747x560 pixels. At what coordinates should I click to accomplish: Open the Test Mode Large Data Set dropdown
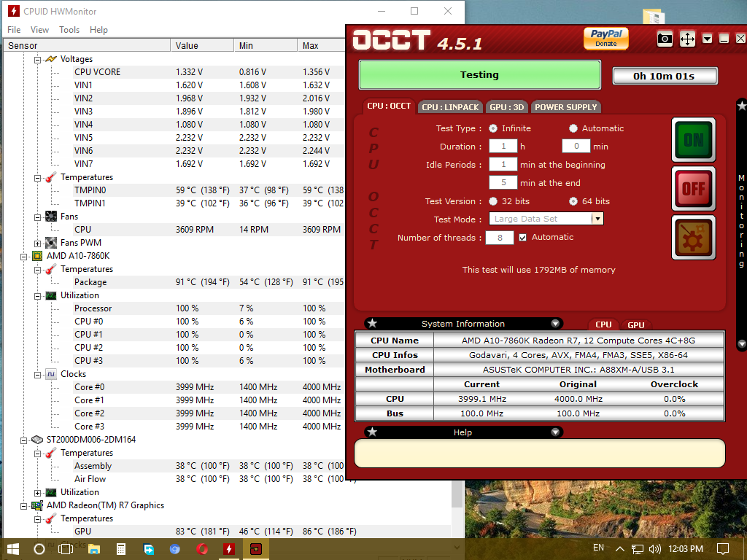click(546, 219)
